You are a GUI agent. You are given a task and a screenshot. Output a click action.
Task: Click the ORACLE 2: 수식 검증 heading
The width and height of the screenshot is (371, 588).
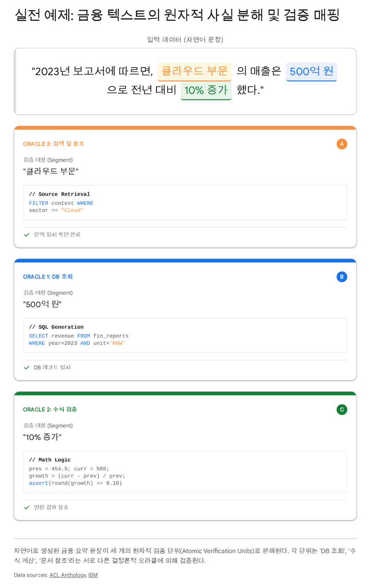pos(50,409)
